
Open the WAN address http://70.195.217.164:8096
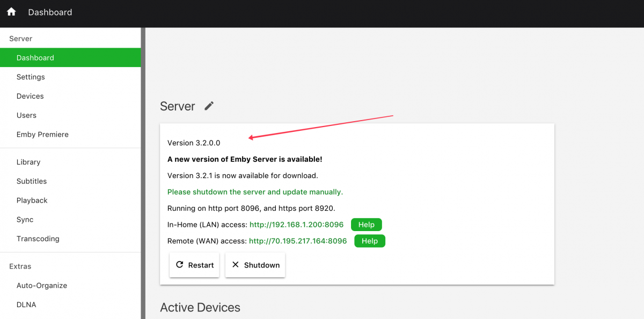(298, 241)
